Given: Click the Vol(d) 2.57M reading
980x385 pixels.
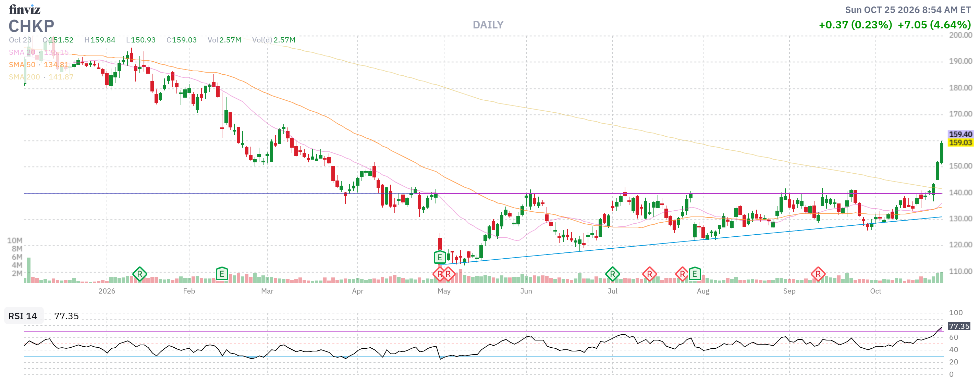Looking at the screenshot, I should click(x=273, y=40).
